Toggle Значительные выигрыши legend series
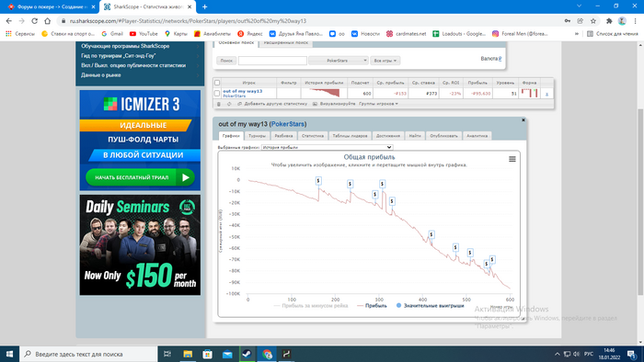This screenshot has width=644, height=362. (430, 306)
